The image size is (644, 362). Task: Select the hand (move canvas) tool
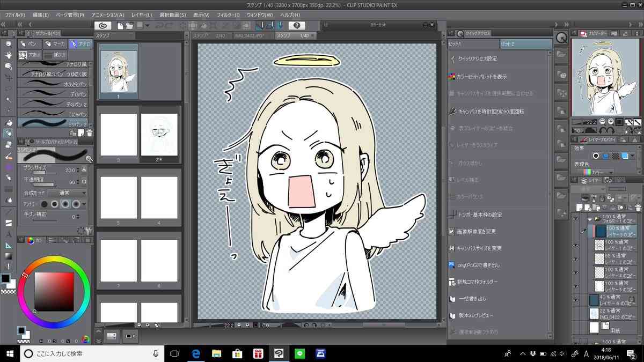(x=9, y=55)
